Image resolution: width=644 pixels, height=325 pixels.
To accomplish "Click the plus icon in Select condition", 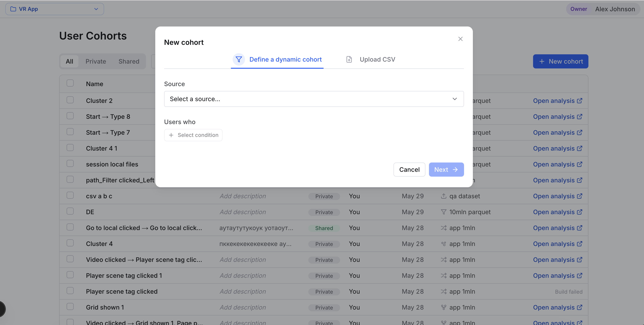I will pyautogui.click(x=171, y=135).
